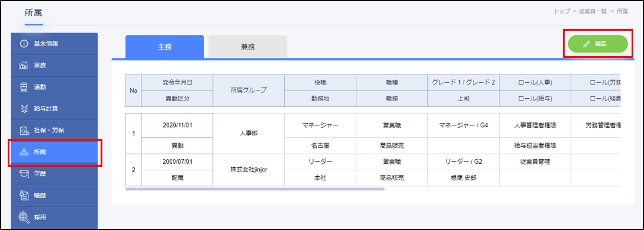Image resolution: width=644 pixels, height=230 pixels.
Task: Click the 名古屋 location cell
Action: [320, 145]
